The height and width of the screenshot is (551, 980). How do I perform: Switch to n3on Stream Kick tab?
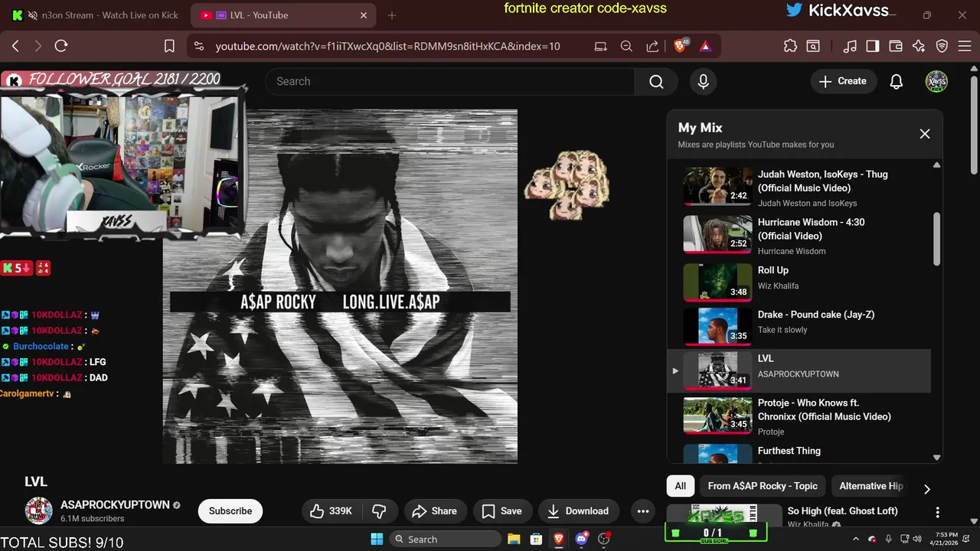(x=96, y=15)
